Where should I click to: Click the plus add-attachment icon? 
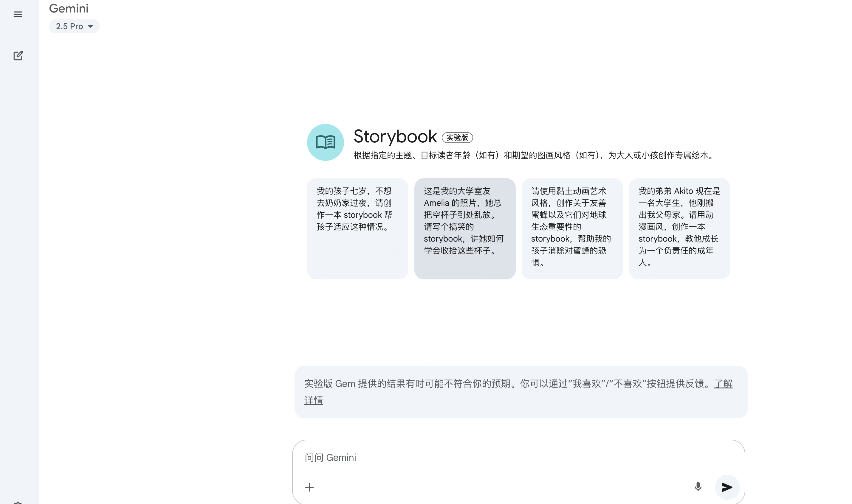coord(309,487)
